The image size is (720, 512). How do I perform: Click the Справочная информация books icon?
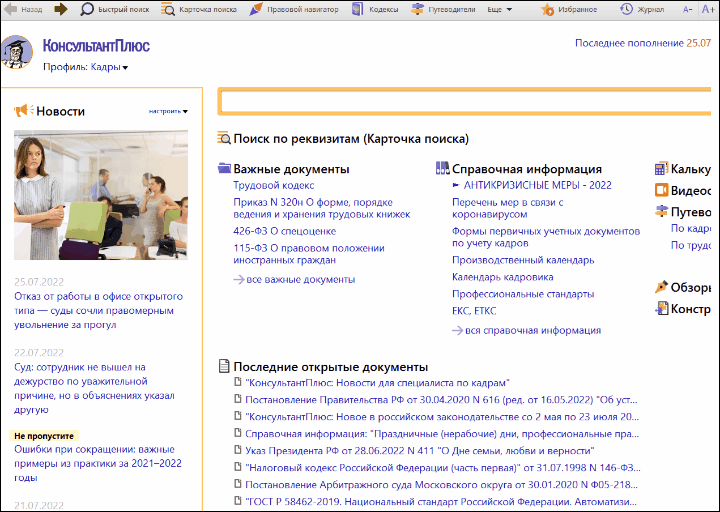point(443,168)
